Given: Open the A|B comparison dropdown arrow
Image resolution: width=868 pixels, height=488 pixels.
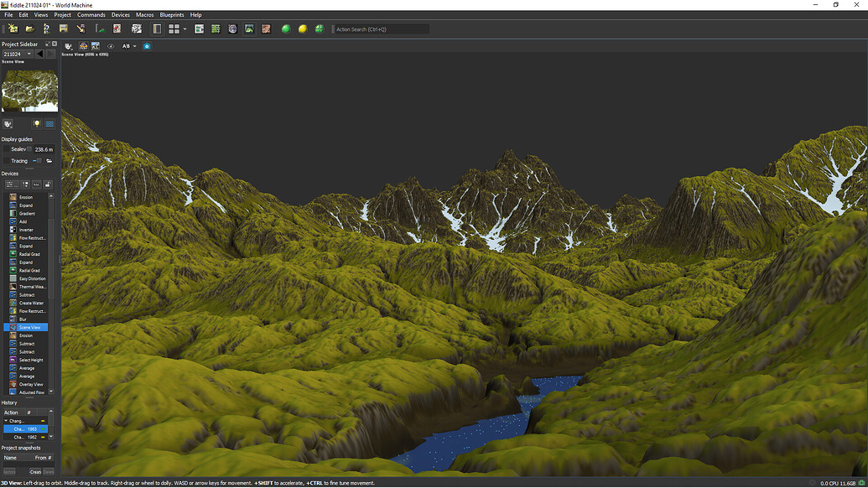Looking at the screenshot, I should click(x=134, y=46).
